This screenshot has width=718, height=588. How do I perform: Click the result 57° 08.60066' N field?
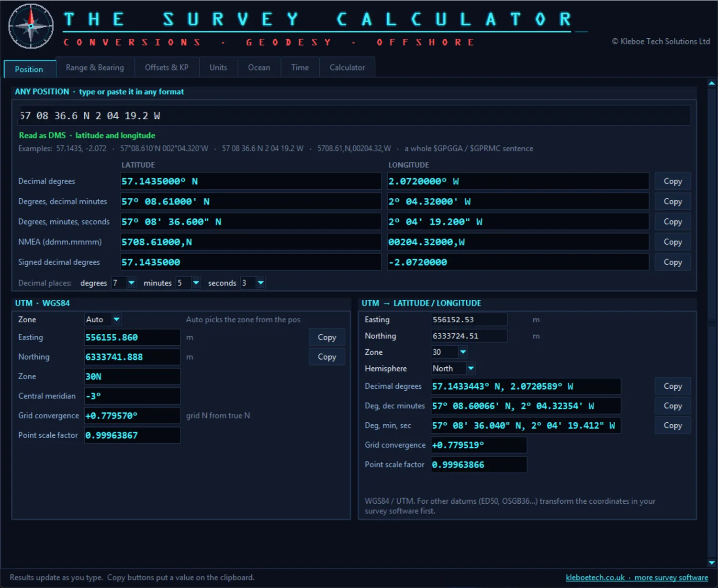point(526,406)
